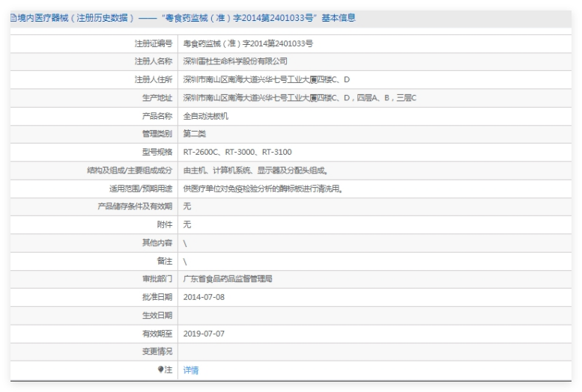Select product name 全自动洗板机

206,116
